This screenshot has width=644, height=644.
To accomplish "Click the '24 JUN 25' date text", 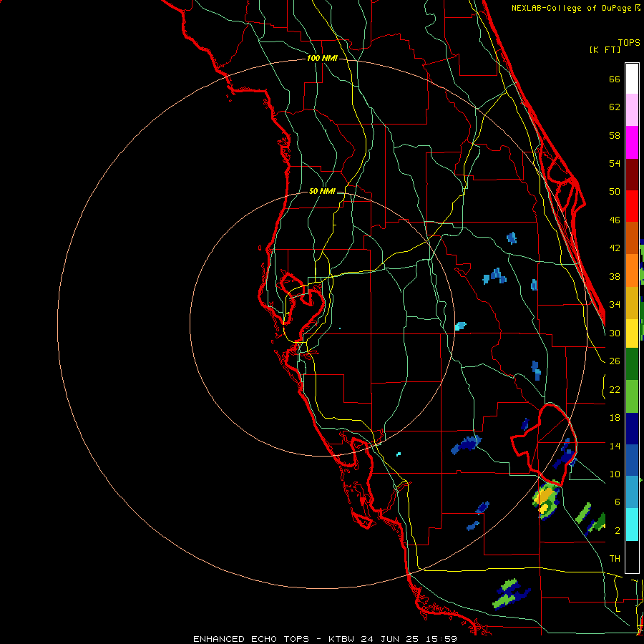I will 390,639.
